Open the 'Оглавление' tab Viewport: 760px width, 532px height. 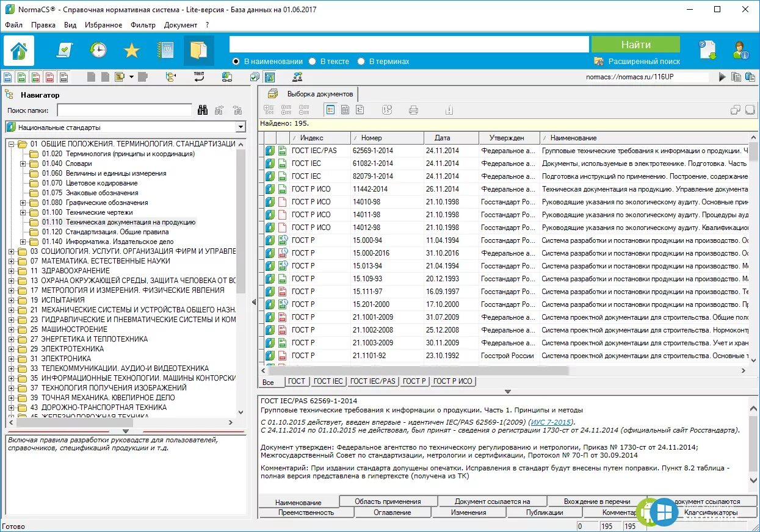[393, 512]
